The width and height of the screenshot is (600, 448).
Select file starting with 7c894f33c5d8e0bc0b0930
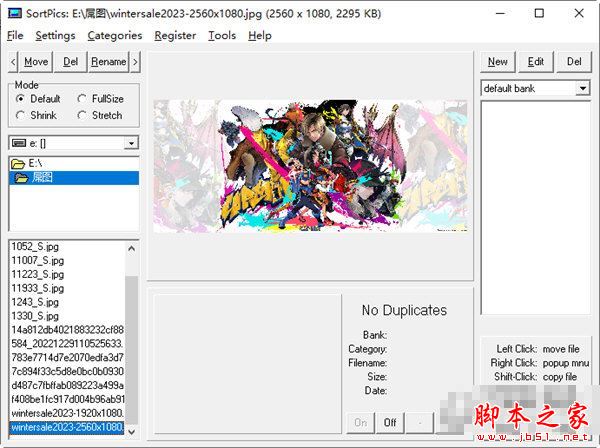click(67, 371)
